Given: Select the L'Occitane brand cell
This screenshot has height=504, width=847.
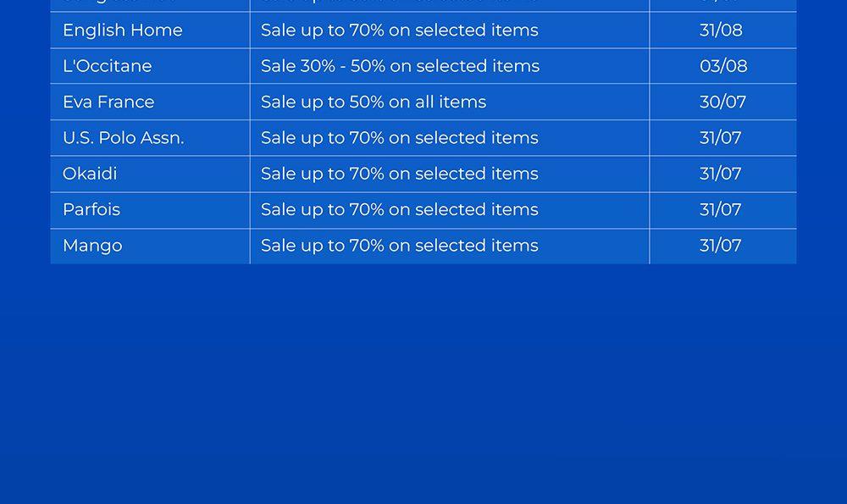Looking at the screenshot, I should click(108, 66).
